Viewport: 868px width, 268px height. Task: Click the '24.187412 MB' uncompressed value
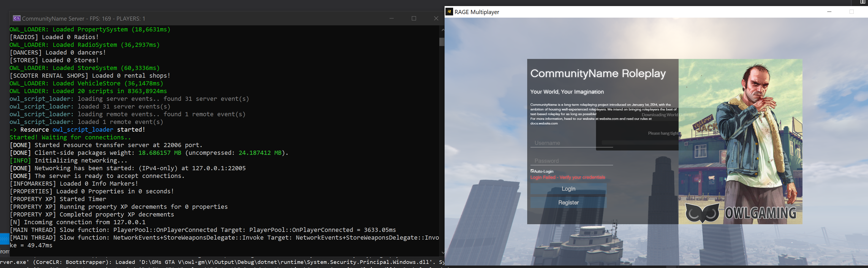(260, 153)
